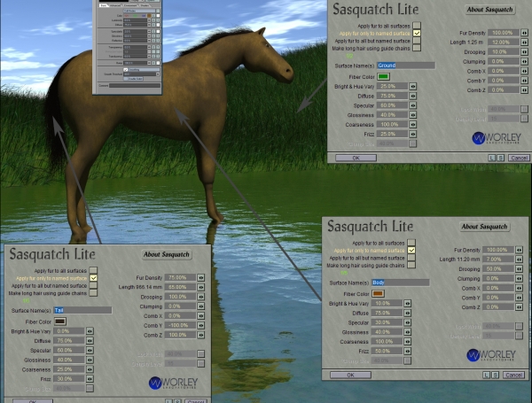The image size is (532, 403).
Task: Click Ground Specular arrow button
Action: (412, 105)
